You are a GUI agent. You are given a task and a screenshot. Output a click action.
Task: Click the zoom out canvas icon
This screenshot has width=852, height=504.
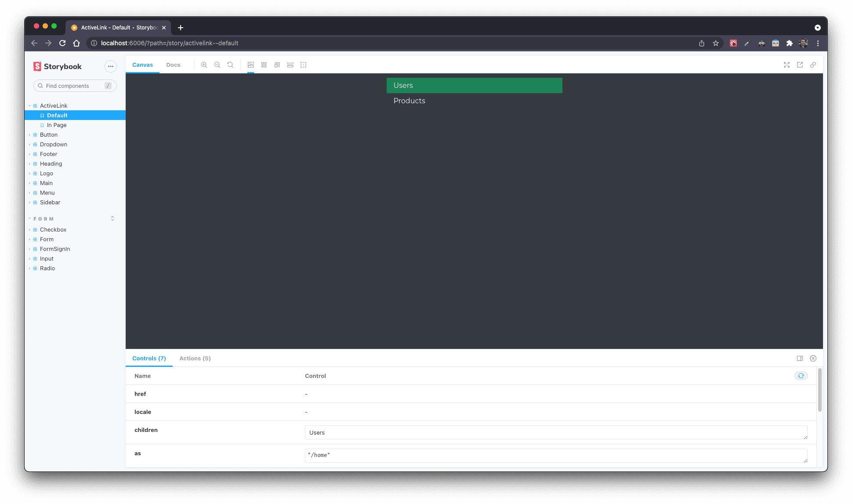(217, 65)
